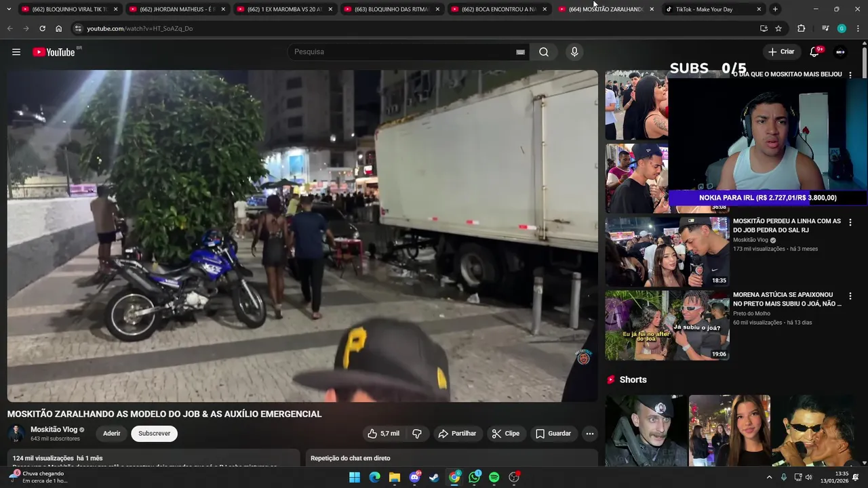This screenshot has width=868, height=488.
Task: Click the address bar URL
Action: click(x=140, y=28)
